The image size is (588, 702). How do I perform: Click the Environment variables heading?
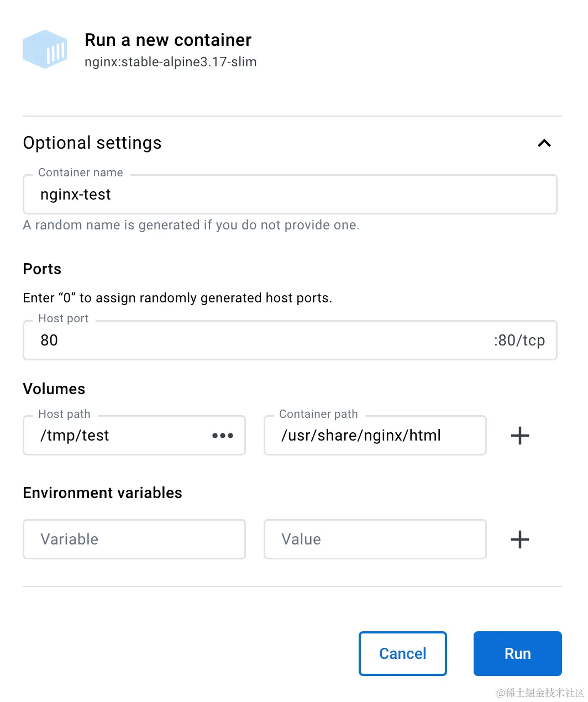(x=103, y=493)
